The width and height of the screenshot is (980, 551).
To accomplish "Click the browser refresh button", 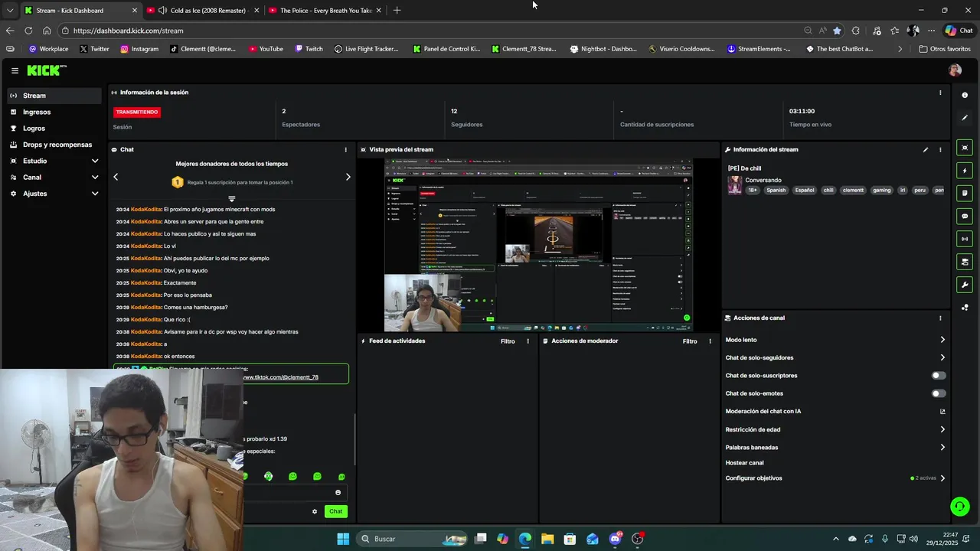I will [x=28, y=31].
